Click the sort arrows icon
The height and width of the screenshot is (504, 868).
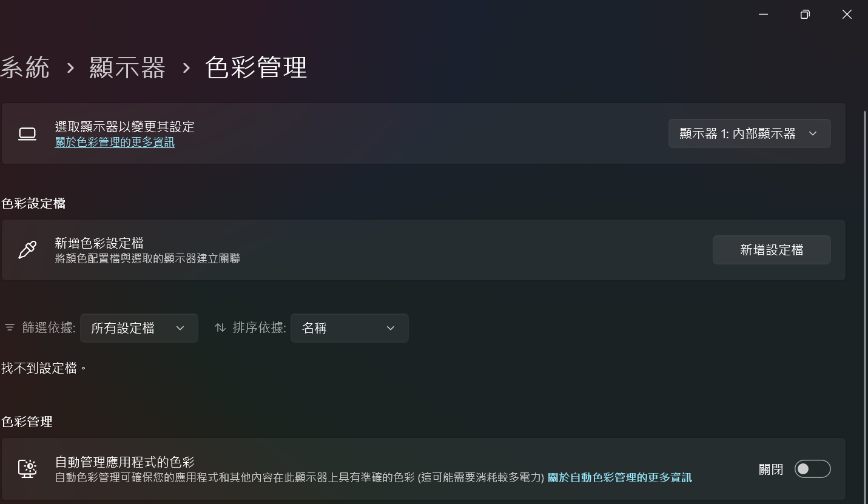tap(220, 328)
